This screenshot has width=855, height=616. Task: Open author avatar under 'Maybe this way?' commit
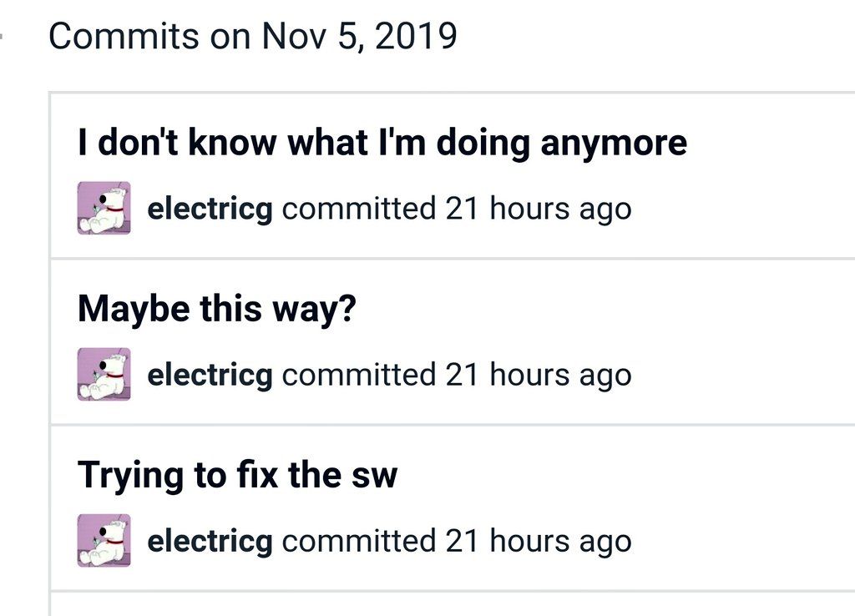pyautogui.click(x=104, y=375)
